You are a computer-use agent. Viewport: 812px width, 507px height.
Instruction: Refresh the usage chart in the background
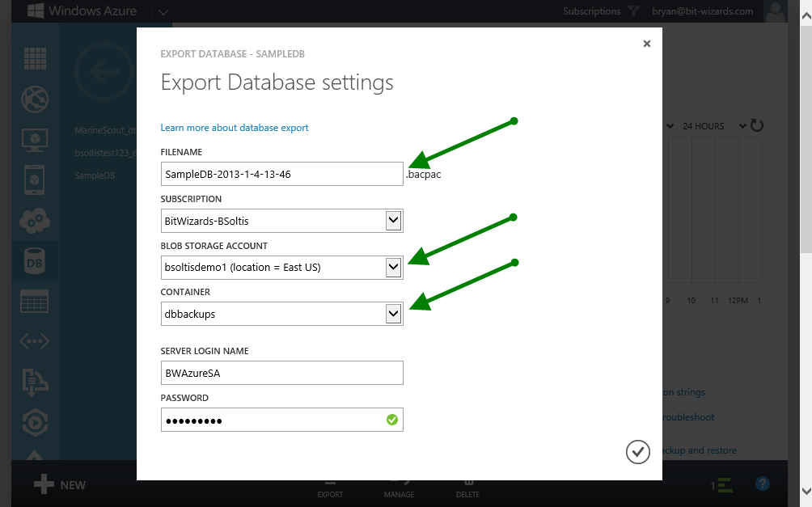[x=756, y=126]
